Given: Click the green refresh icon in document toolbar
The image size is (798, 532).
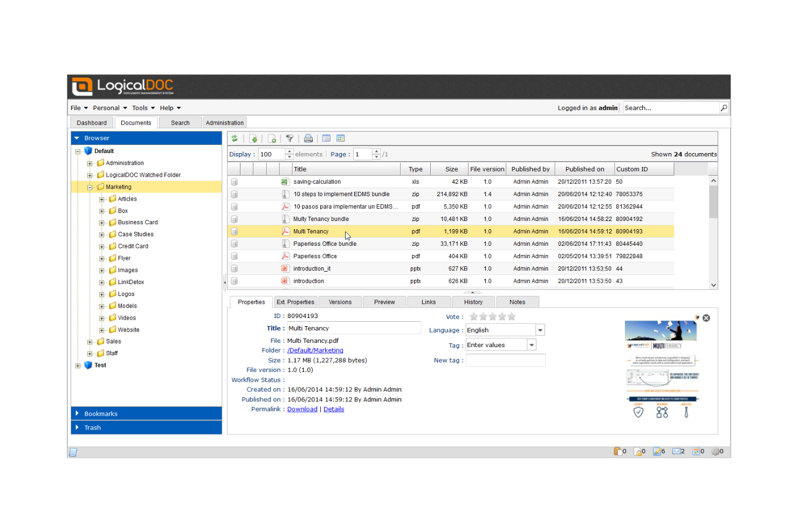Looking at the screenshot, I should point(235,139).
